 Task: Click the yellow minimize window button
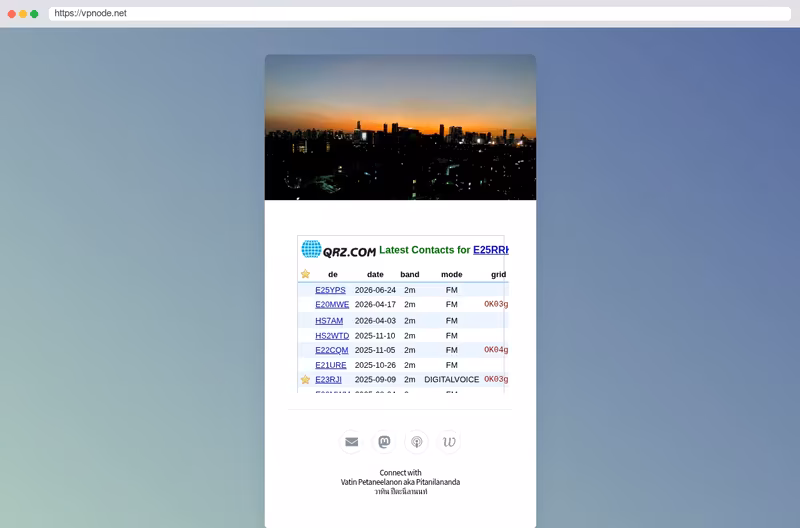click(x=23, y=14)
